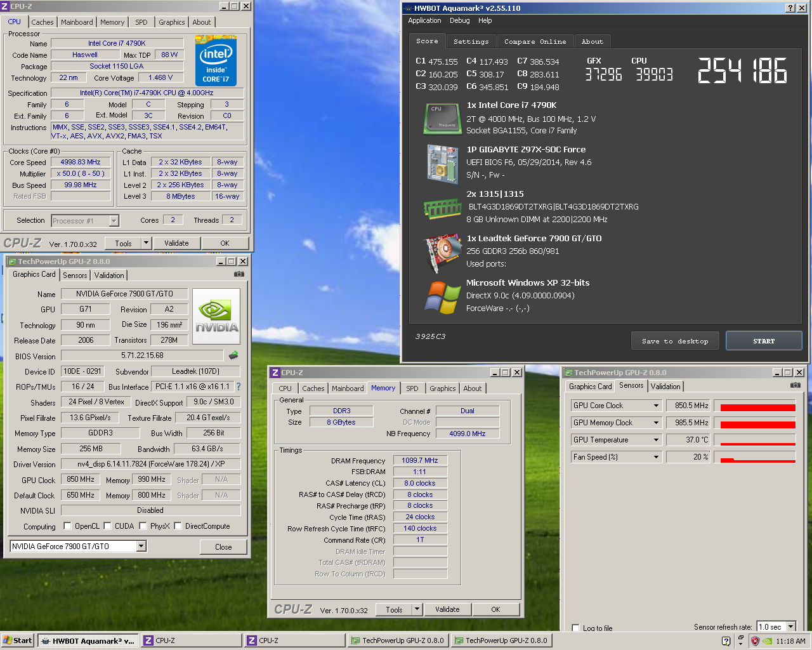Click the Close button in GPU-Z
This screenshot has height=650, width=812.
pyautogui.click(x=223, y=547)
